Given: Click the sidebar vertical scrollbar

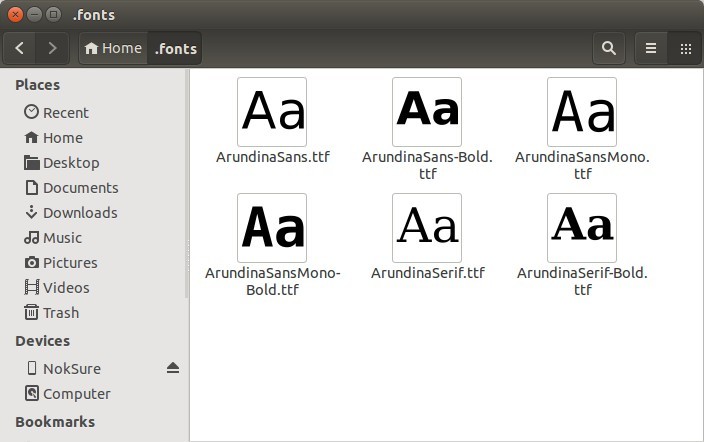Looking at the screenshot, I should [187, 184].
